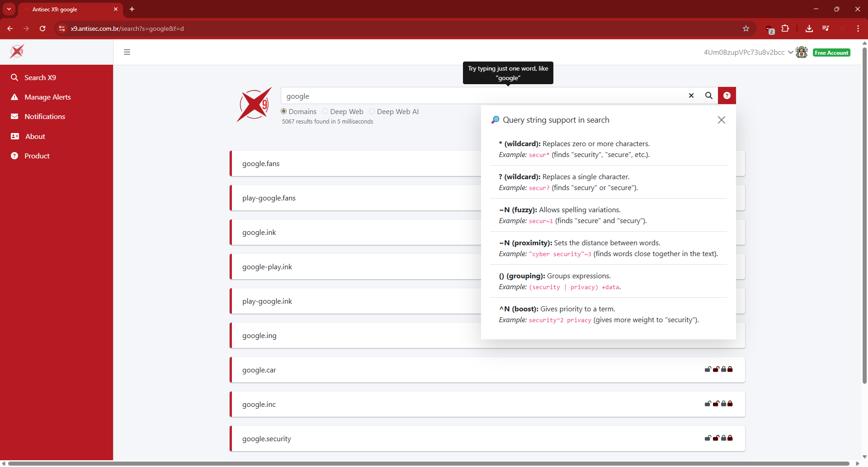Click the security^2 privacy boost example
868x467 pixels.
[560, 320]
